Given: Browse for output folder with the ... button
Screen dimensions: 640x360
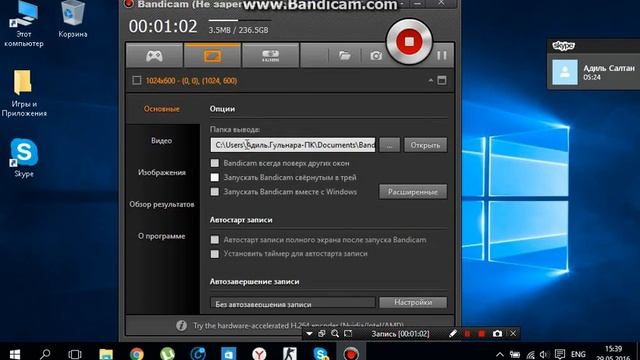Looking at the screenshot, I should (x=389, y=145).
